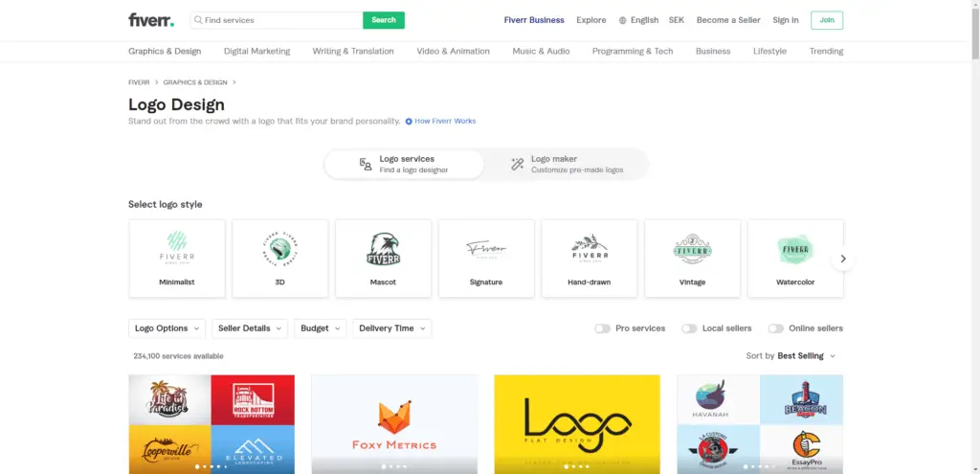Open the Writing & Translation category menu

353,52
